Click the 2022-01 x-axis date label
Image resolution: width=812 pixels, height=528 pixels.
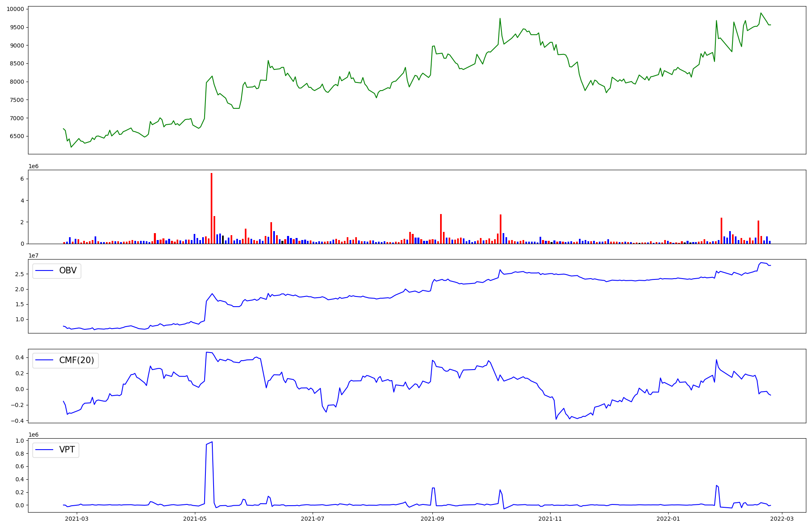click(x=668, y=519)
